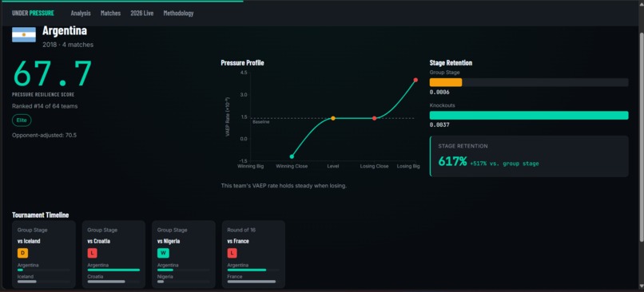The width and height of the screenshot is (644, 292).
Task: Switch to 2026 Live tab
Action: 142,13
